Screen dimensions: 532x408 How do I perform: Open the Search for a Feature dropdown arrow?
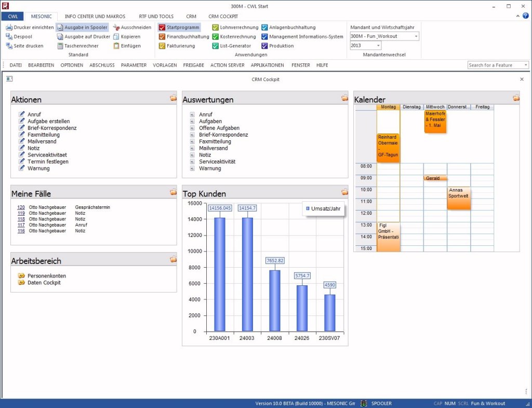(526, 65)
